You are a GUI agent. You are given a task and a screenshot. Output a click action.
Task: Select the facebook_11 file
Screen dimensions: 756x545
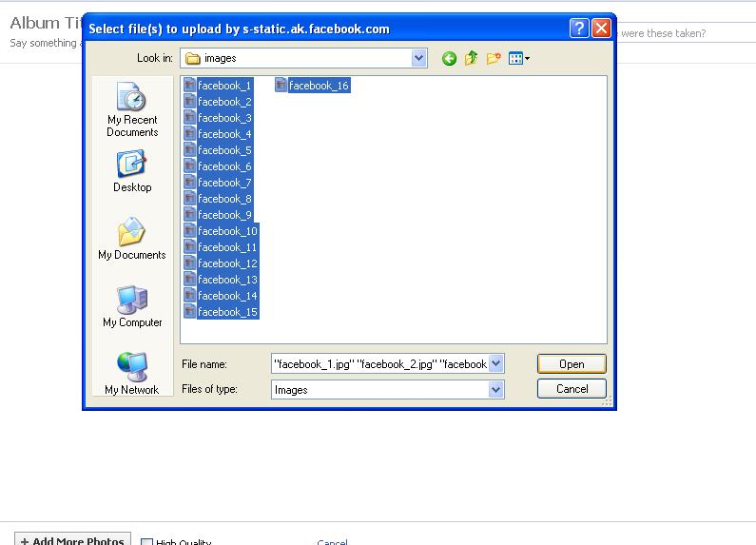coord(222,247)
